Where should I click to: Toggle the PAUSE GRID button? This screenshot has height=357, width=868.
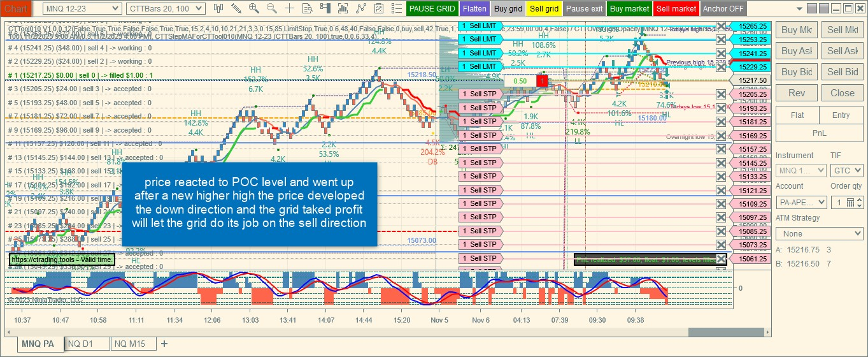coord(432,9)
